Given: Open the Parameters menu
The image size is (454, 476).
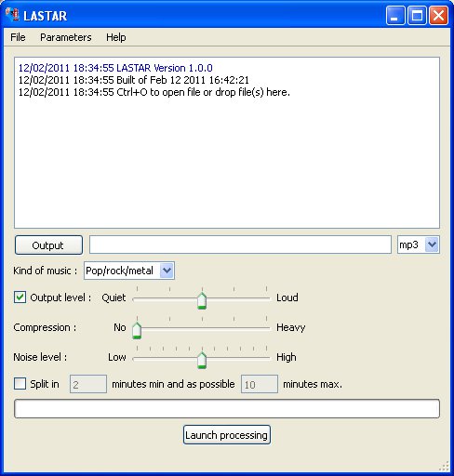Looking at the screenshot, I should [66, 37].
